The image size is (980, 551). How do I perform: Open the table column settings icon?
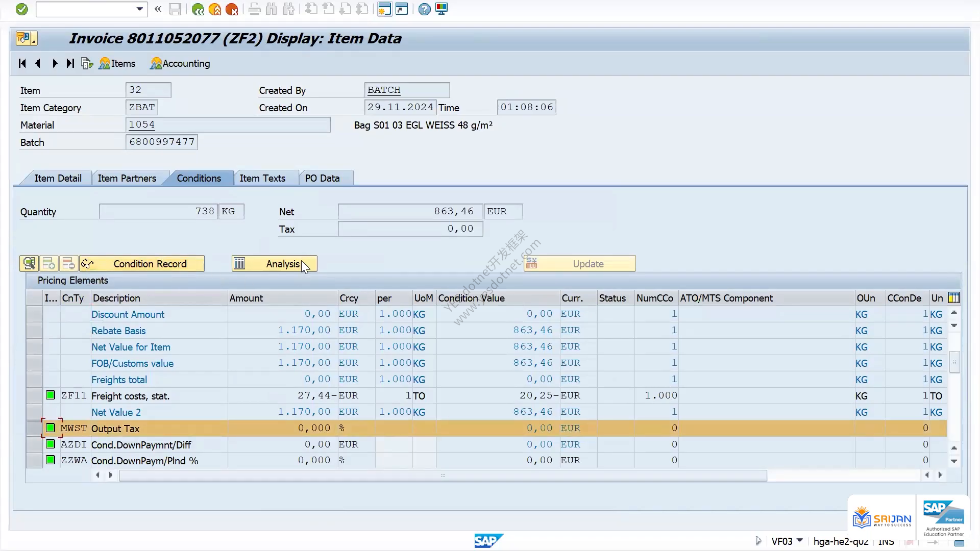click(953, 298)
